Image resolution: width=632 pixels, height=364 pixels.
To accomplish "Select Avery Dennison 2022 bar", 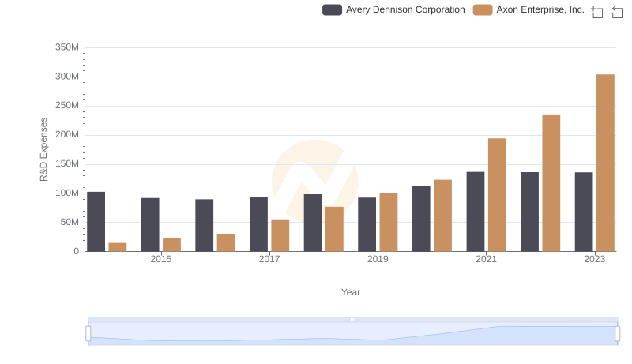I will click(x=529, y=212).
